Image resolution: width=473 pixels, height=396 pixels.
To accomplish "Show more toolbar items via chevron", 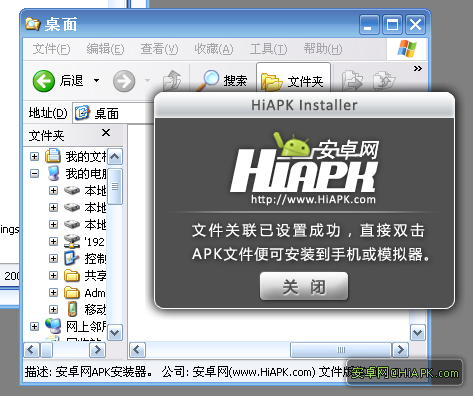I will point(418,69).
